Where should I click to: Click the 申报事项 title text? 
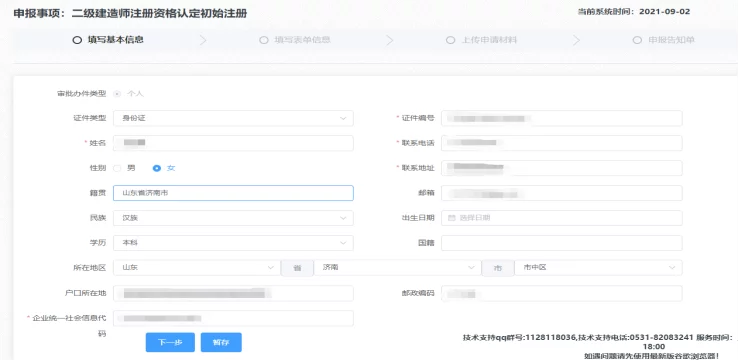(130, 14)
